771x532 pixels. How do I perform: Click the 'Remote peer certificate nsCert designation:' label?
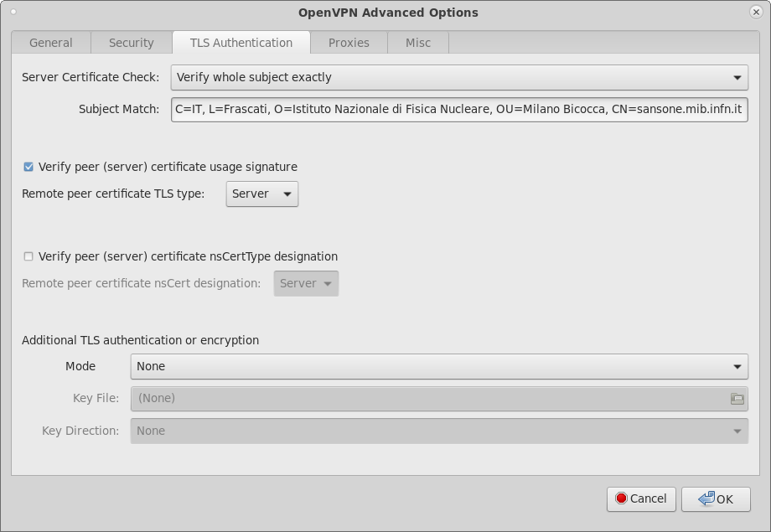[x=141, y=284]
